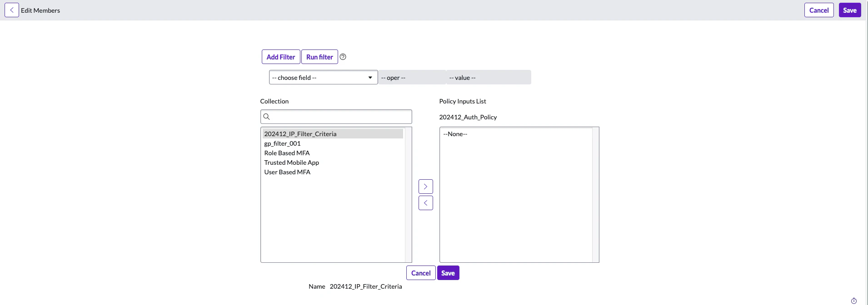Move selected item to Policy Inputs List
The image size is (868, 305).
coord(426,187)
